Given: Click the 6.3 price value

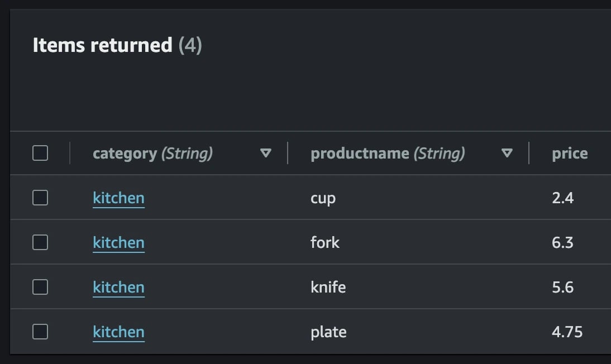Looking at the screenshot, I should click(562, 243).
